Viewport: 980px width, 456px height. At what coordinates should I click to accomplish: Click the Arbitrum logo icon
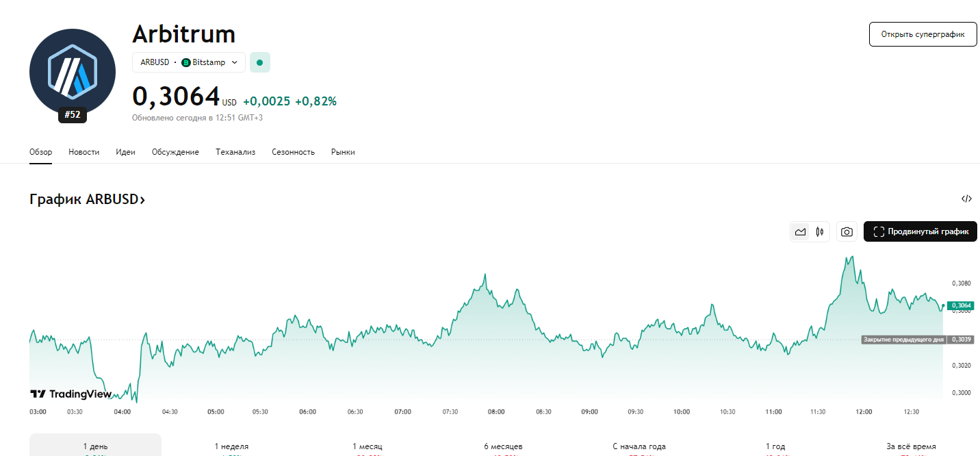coord(73,73)
